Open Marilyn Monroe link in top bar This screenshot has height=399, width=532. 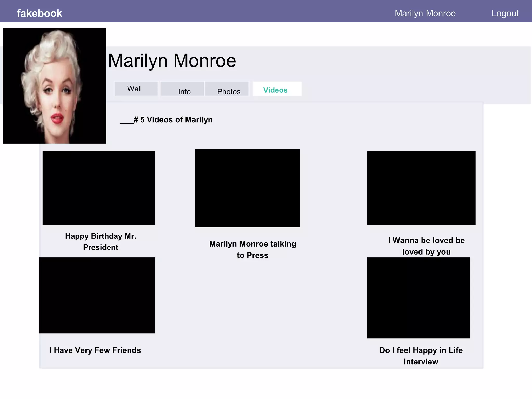tap(425, 13)
